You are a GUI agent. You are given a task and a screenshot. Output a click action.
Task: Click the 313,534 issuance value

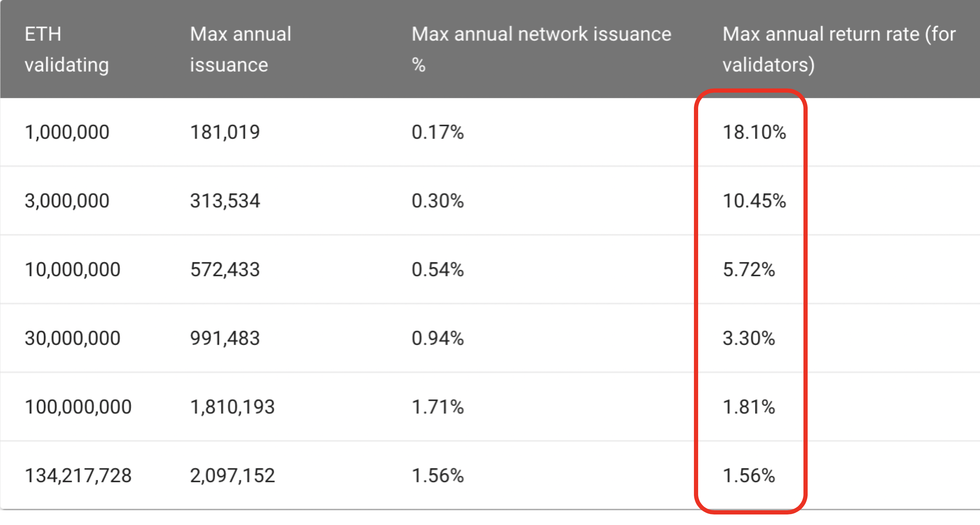click(225, 201)
